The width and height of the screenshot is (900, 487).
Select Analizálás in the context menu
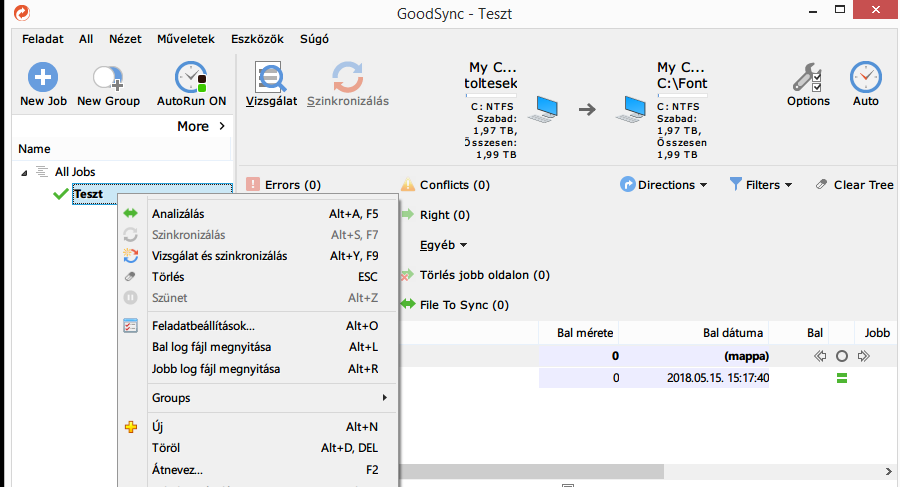[x=178, y=213]
